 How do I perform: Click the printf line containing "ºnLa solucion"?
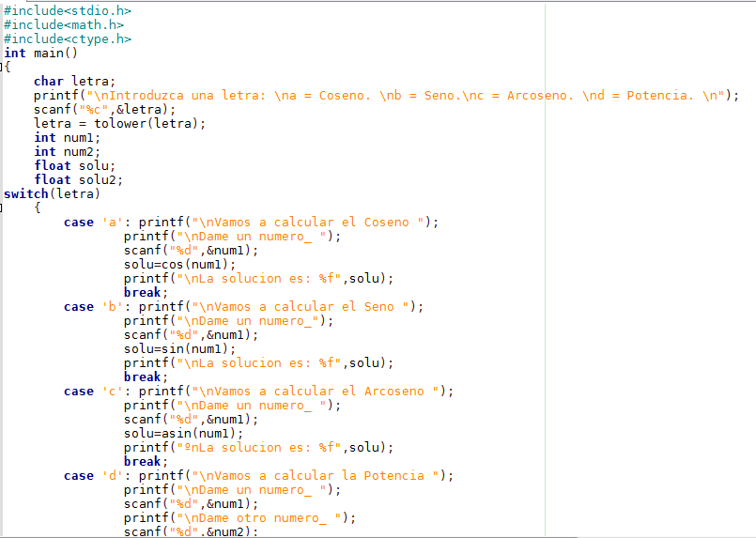click(x=258, y=447)
